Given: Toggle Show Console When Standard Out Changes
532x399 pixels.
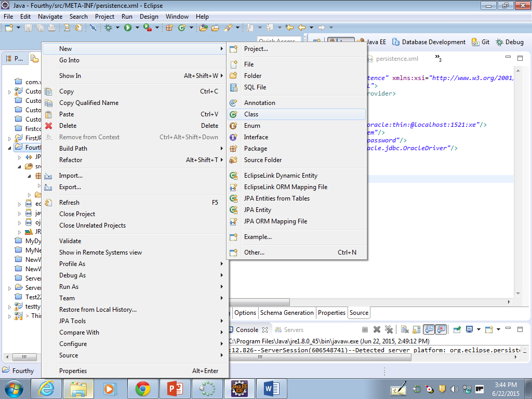Looking at the screenshot, I should coord(429,329).
